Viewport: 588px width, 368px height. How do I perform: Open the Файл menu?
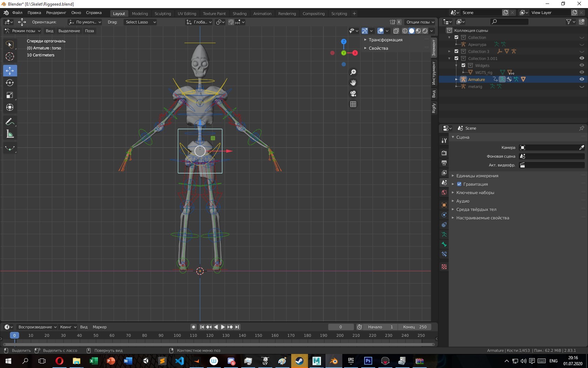point(17,13)
